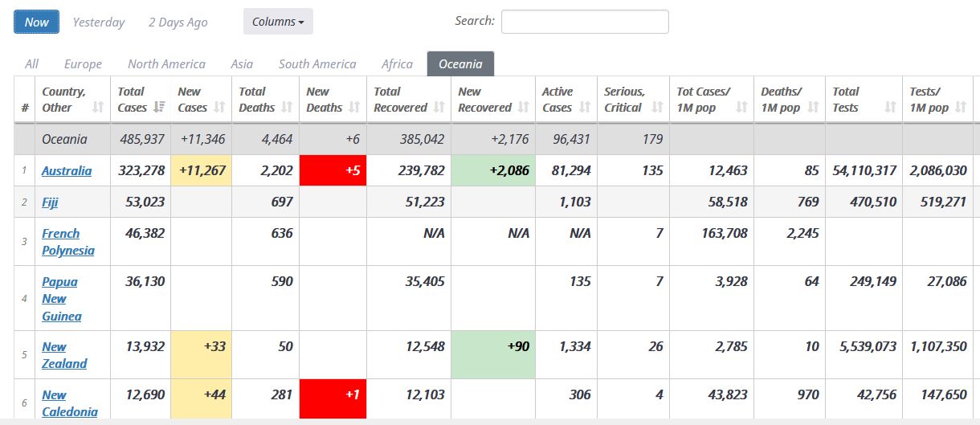The image size is (980, 425).
Task: Switch to the All tab
Action: [31, 64]
